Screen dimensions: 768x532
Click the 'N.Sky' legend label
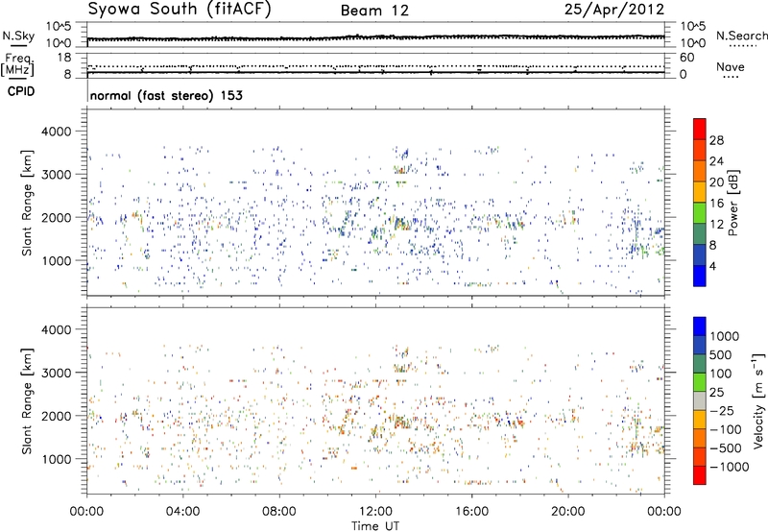click(18, 36)
